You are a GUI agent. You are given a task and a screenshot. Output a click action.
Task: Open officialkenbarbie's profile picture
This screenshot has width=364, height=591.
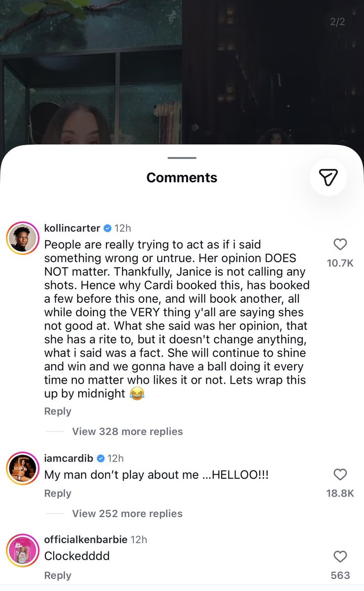[x=23, y=550]
